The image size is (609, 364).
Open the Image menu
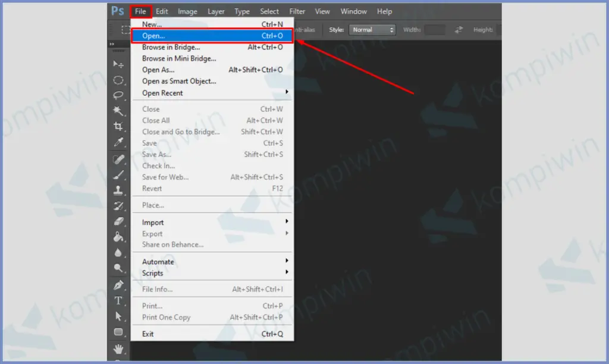187,11
